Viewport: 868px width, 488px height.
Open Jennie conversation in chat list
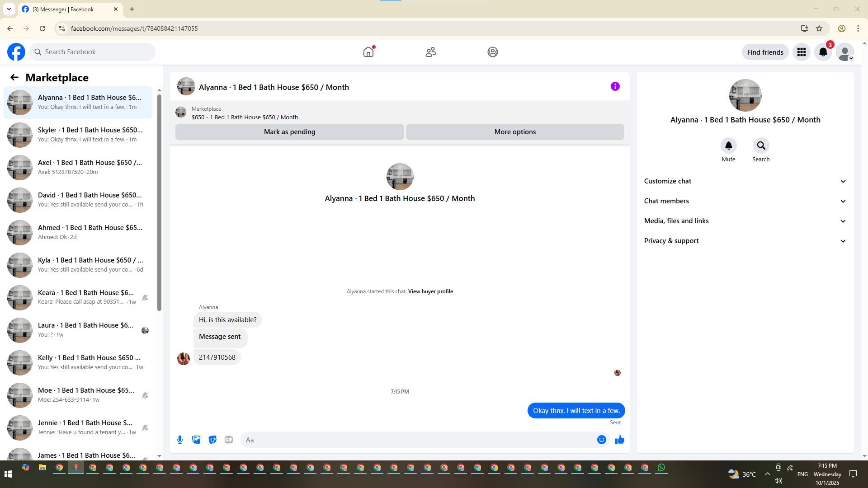[78, 428]
